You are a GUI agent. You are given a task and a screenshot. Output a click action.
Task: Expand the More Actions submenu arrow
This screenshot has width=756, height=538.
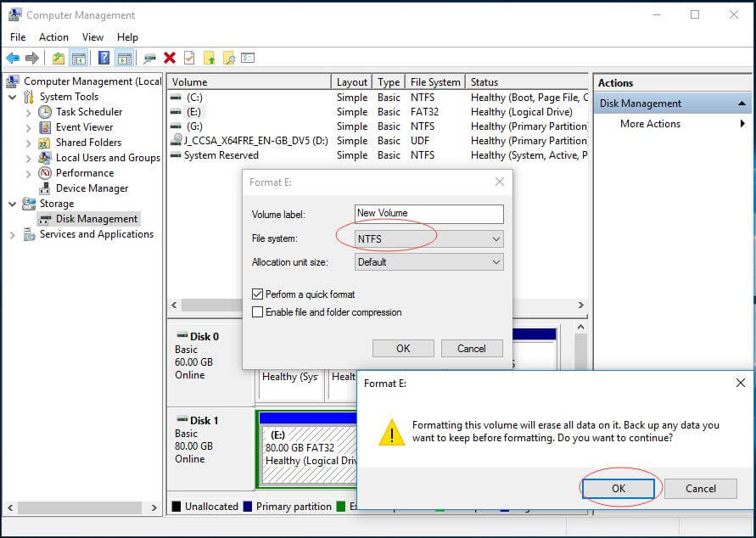coord(742,124)
